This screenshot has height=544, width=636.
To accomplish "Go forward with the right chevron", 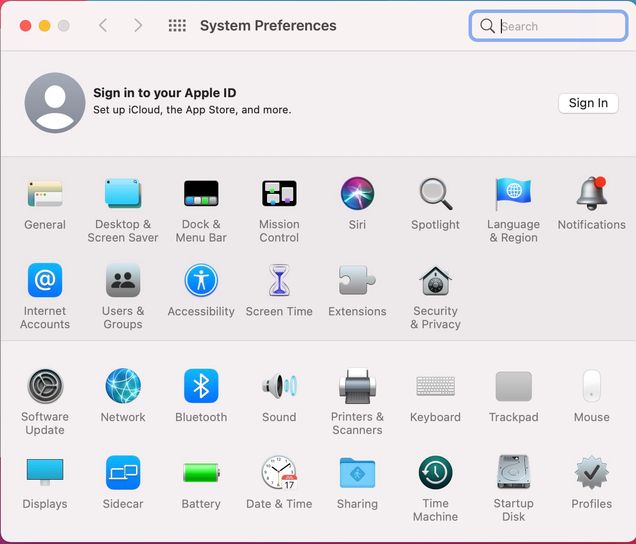I will tap(138, 26).
